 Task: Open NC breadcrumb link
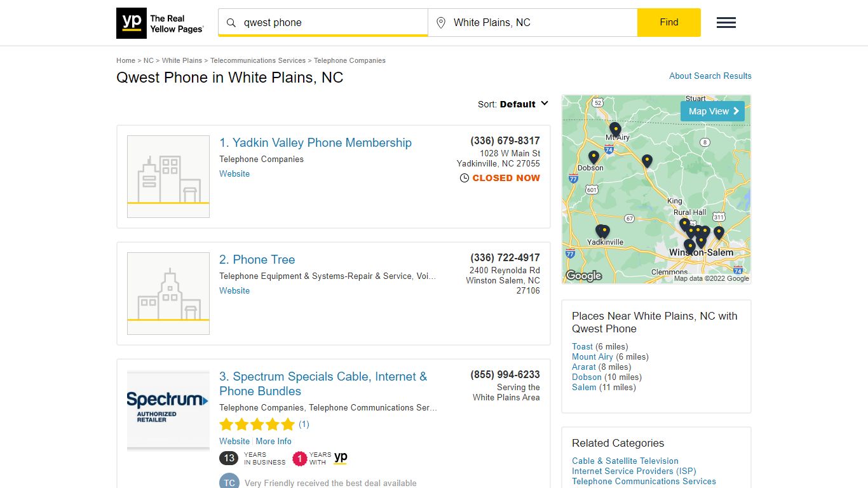coord(149,60)
